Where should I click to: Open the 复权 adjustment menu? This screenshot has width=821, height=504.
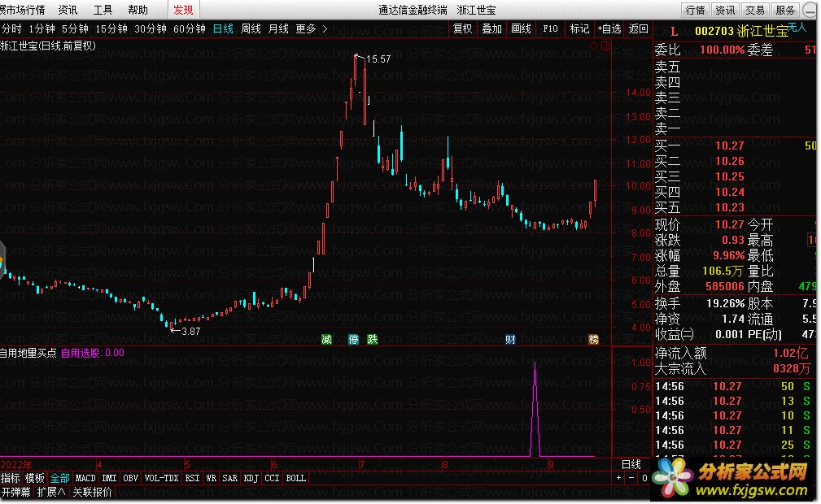pyautogui.click(x=462, y=28)
